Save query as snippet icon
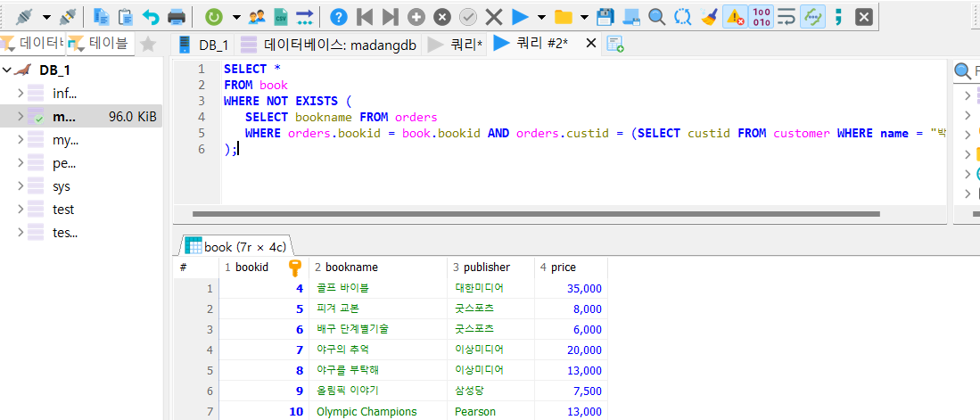 click(x=631, y=17)
